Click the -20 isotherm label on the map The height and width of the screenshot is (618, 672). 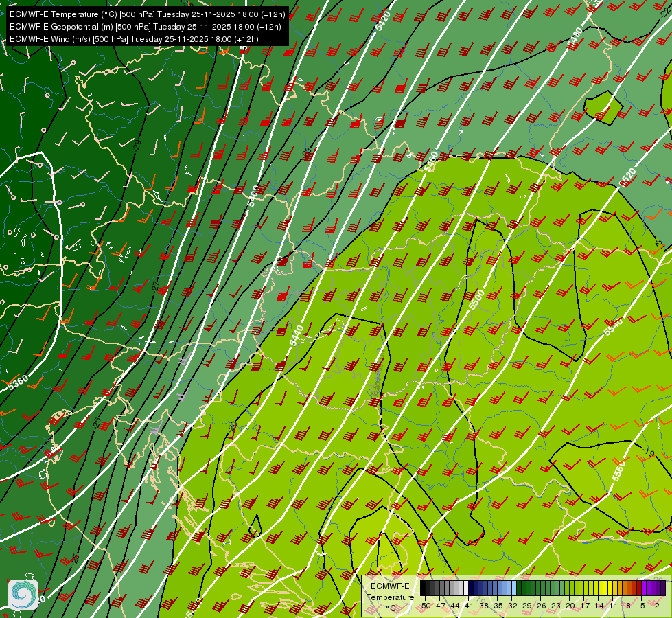tap(233, 427)
